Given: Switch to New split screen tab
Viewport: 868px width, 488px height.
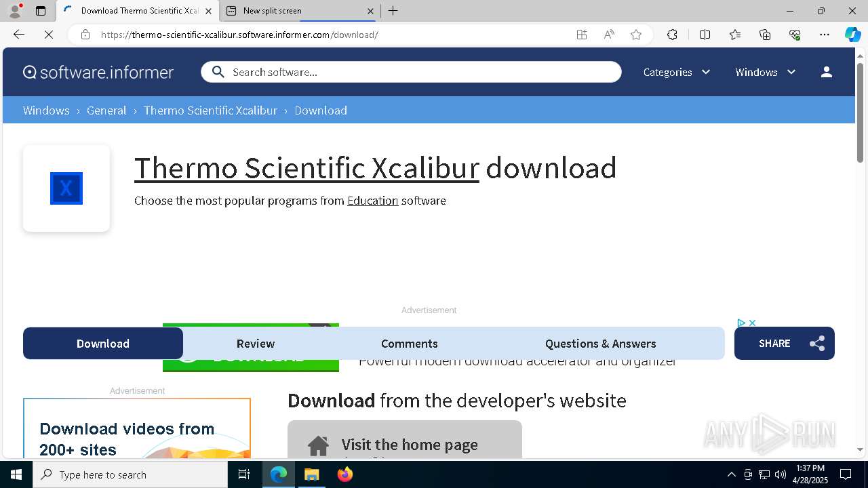Looking at the screenshot, I should 300,11.
